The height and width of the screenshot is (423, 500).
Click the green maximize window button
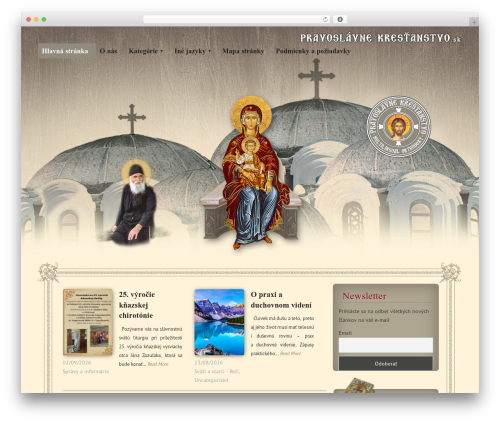click(44, 20)
